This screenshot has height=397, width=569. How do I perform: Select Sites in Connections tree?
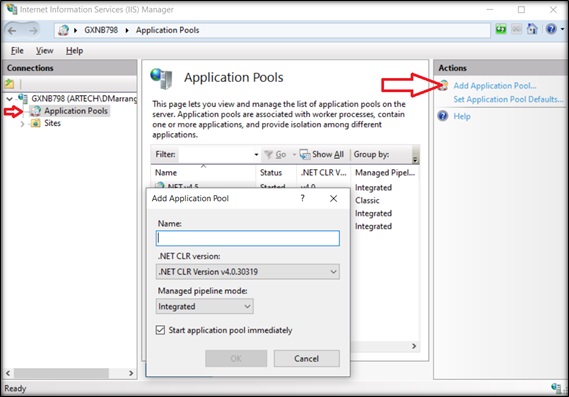[x=52, y=123]
